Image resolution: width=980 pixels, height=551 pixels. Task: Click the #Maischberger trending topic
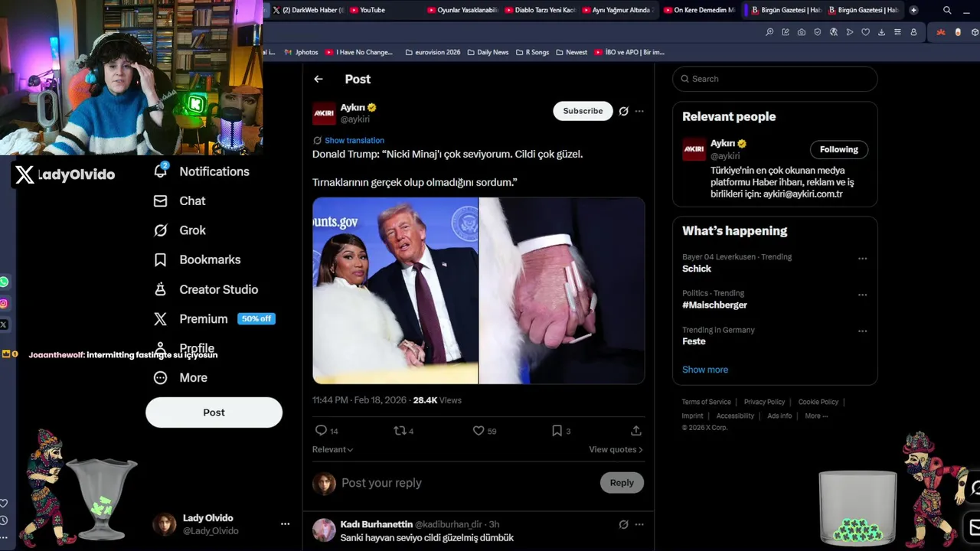point(714,305)
